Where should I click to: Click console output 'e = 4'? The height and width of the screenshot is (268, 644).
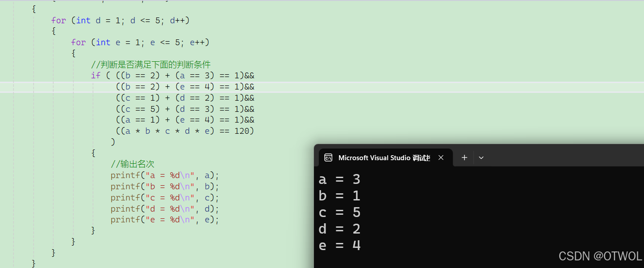339,246
